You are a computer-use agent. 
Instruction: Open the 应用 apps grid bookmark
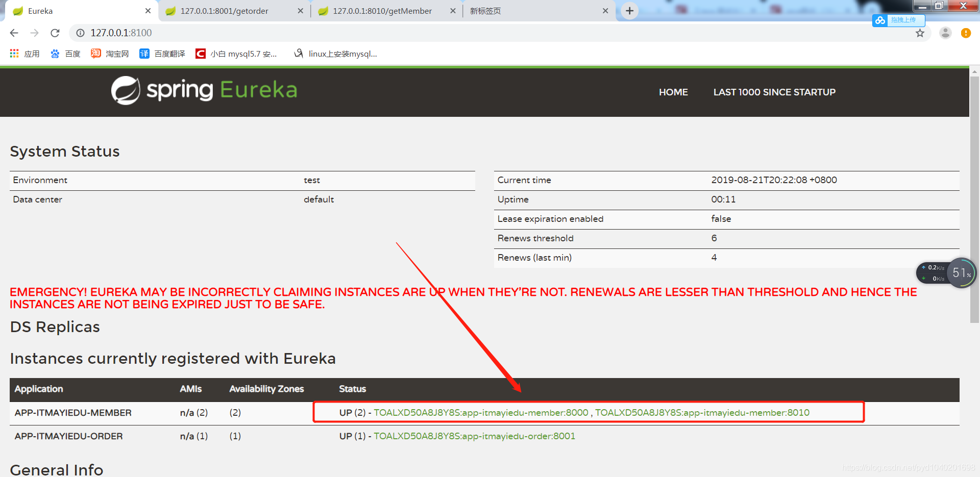(x=24, y=54)
